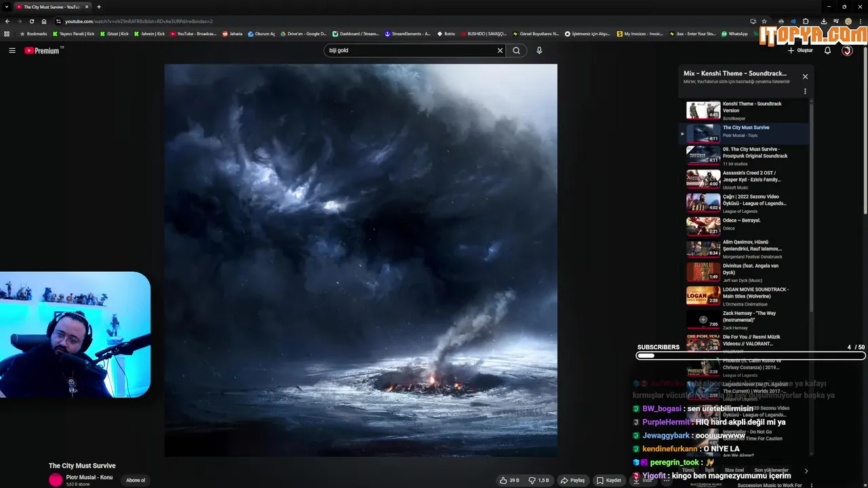This screenshot has height=488, width=868.
Task: Open the Piotr Musiał channel avatar
Action: [56, 480]
